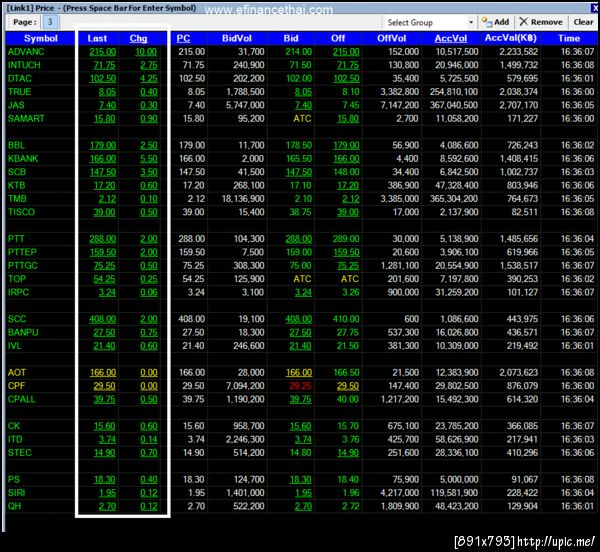Select the CK symbol
600x552 pixels.
[14, 426]
